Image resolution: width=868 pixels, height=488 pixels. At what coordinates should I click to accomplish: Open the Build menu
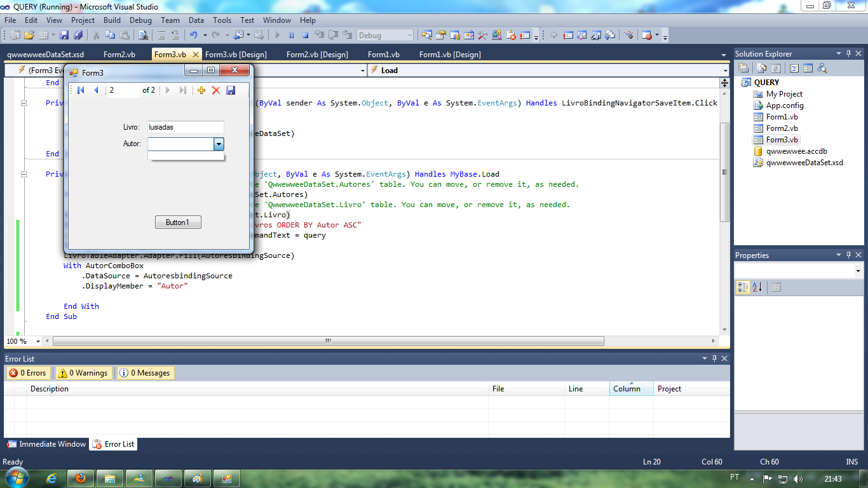click(112, 20)
